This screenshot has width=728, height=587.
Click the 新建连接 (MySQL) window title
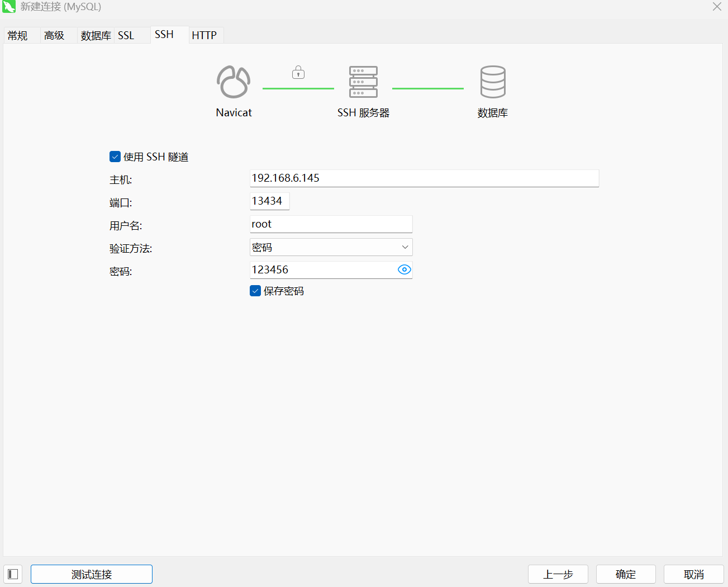[x=61, y=7]
